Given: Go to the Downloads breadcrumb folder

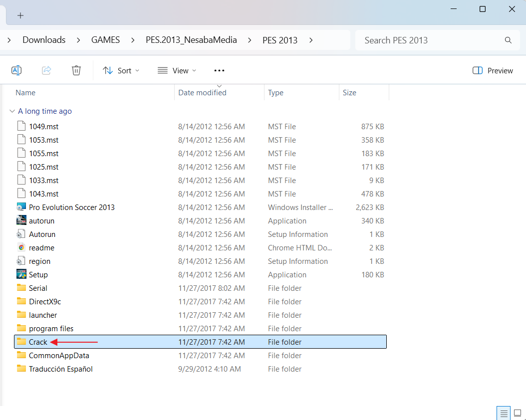Looking at the screenshot, I should point(44,40).
